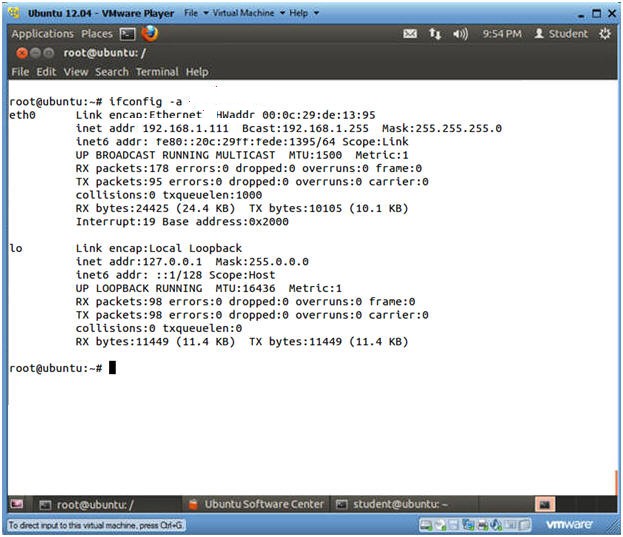Open the Applications menu
The width and height of the screenshot is (623, 537).
click(x=42, y=34)
